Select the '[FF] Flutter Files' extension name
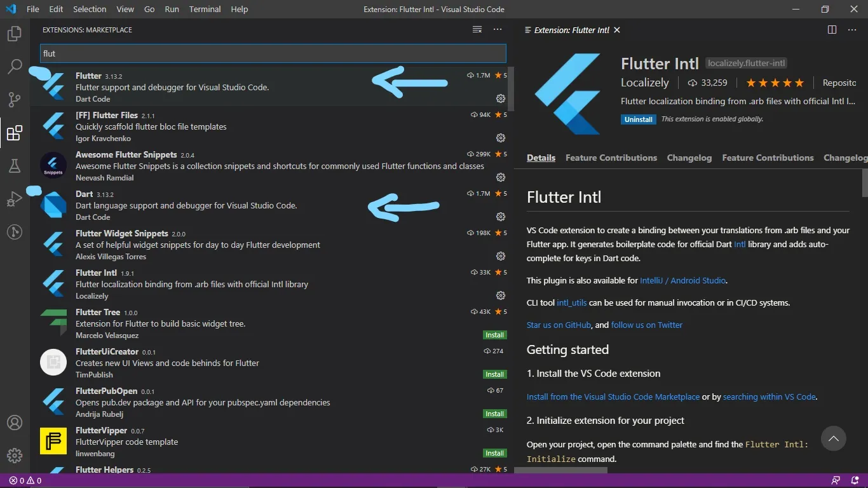This screenshot has height=488, width=868. 107,115
